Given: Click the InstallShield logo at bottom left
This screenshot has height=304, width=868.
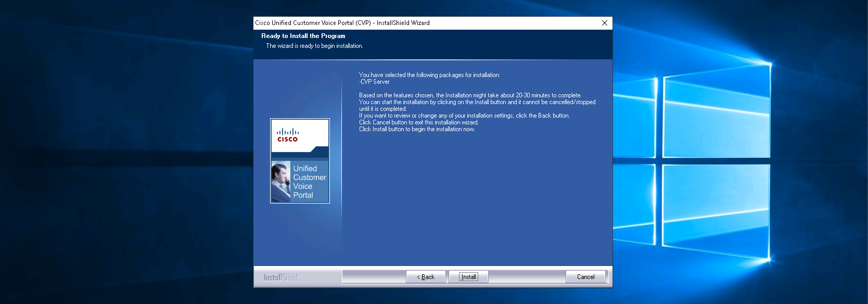Looking at the screenshot, I should (x=280, y=277).
